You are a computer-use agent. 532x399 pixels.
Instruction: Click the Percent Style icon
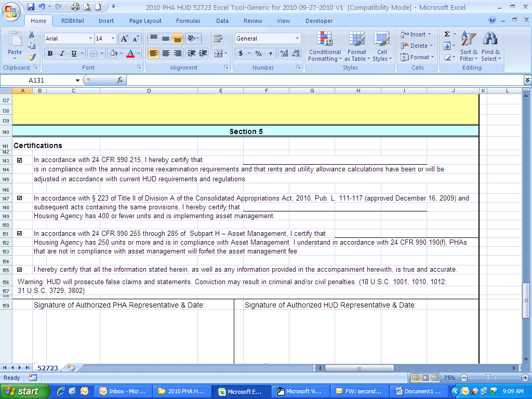[x=258, y=54]
